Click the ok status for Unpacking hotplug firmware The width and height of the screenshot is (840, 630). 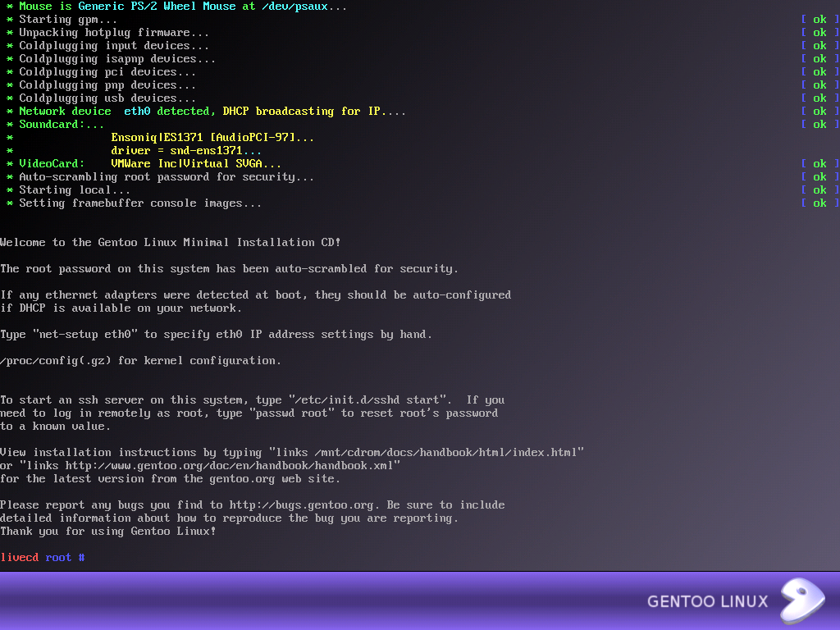(819, 33)
